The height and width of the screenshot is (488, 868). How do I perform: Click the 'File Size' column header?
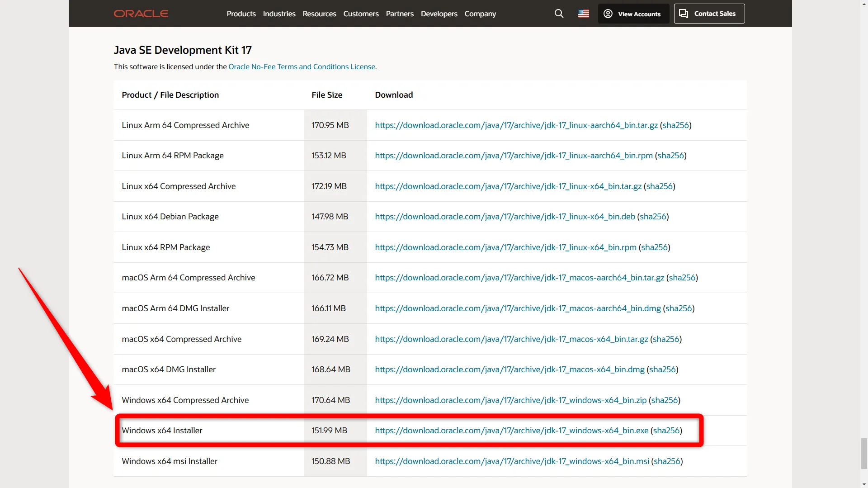pyautogui.click(x=327, y=95)
